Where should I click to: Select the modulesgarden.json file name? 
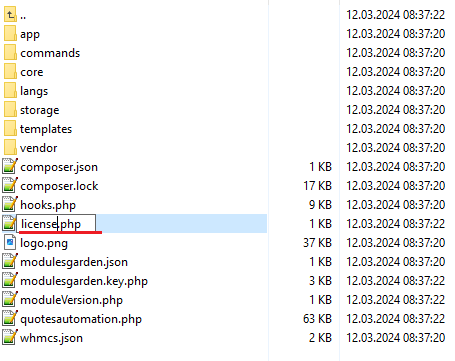coord(74,262)
